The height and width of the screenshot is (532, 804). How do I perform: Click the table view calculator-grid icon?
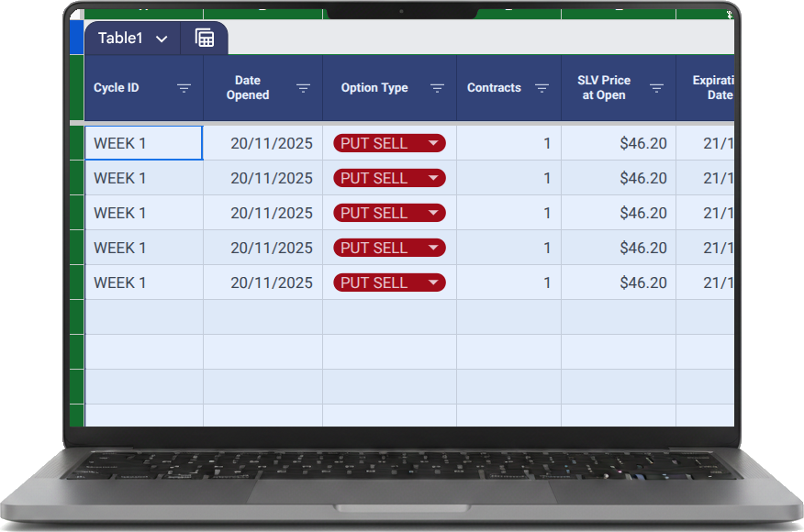pos(205,39)
